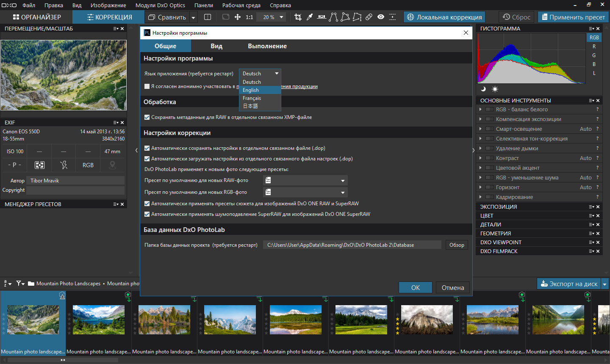Image resolution: width=610 pixels, height=364 pixels.
Task: Choose English in the language list
Action: (260, 90)
